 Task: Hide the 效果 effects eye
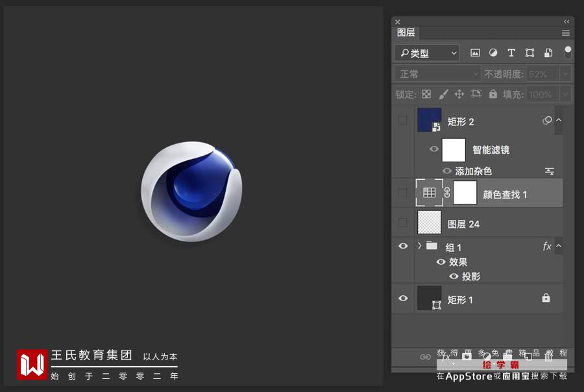pyautogui.click(x=441, y=262)
